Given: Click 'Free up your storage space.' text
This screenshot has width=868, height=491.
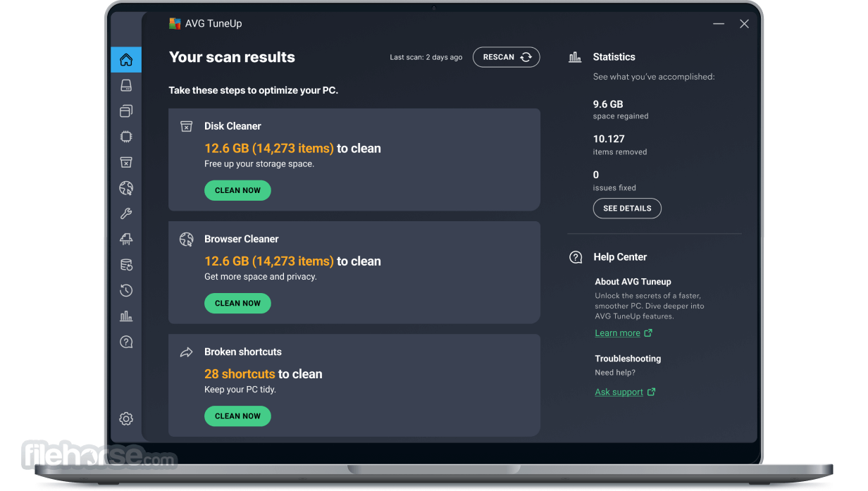Looking at the screenshot, I should 259,164.
